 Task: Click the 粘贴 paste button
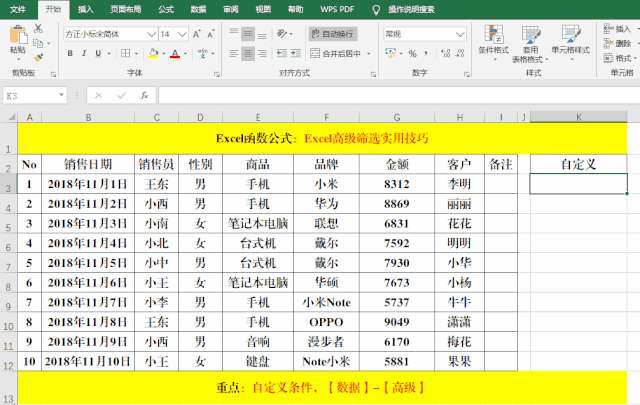coord(17,40)
